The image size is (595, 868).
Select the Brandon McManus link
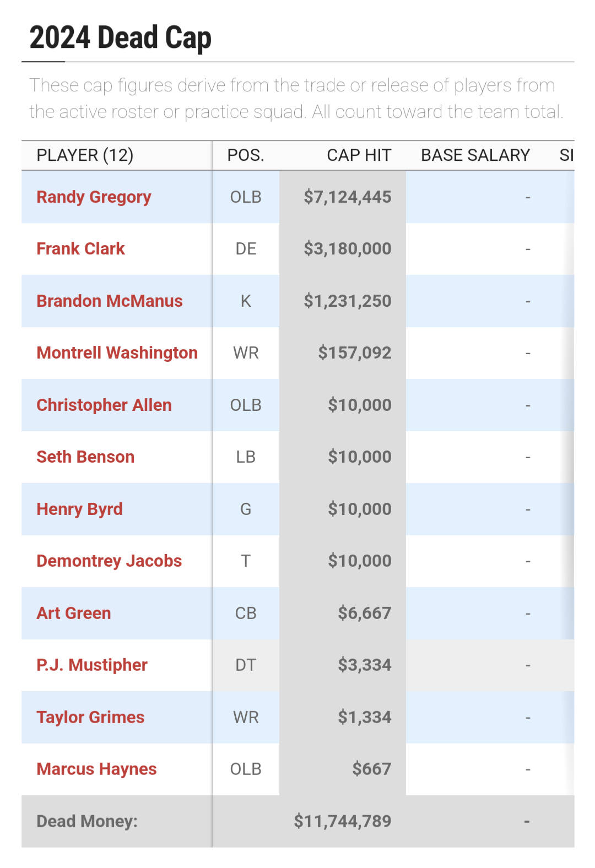point(110,301)
